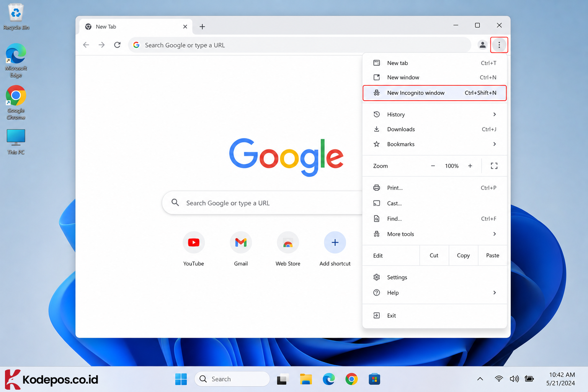588x392 pixels.
Task: Choose Exit from Chrome menu
Action: click(434, 315)
